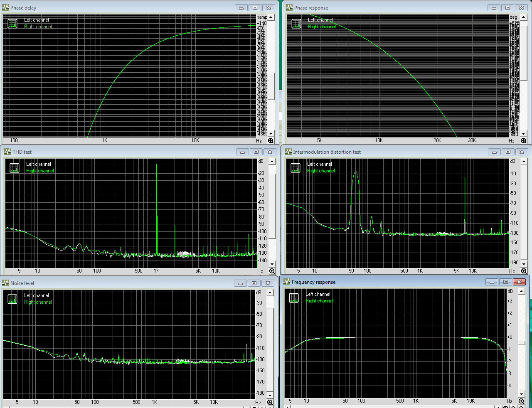This screenshot has width=532, height=408.
Task: Click the zoom magnifier in Noise level window
Action: click(270, 403)
